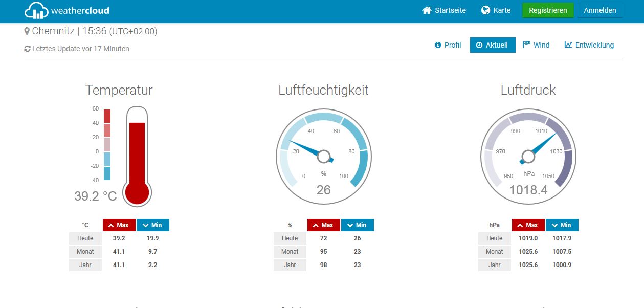
Task: Click the weathercloud logo icon
Action: pos(36,10)
